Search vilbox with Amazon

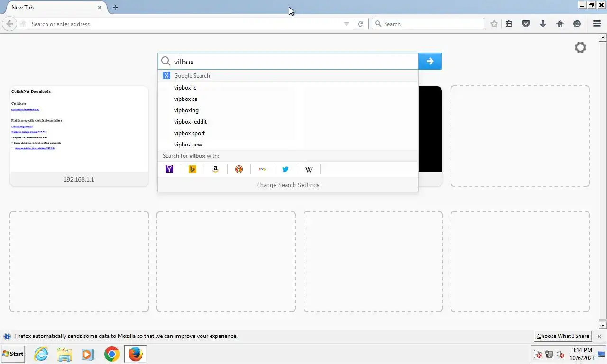point(216,169)
